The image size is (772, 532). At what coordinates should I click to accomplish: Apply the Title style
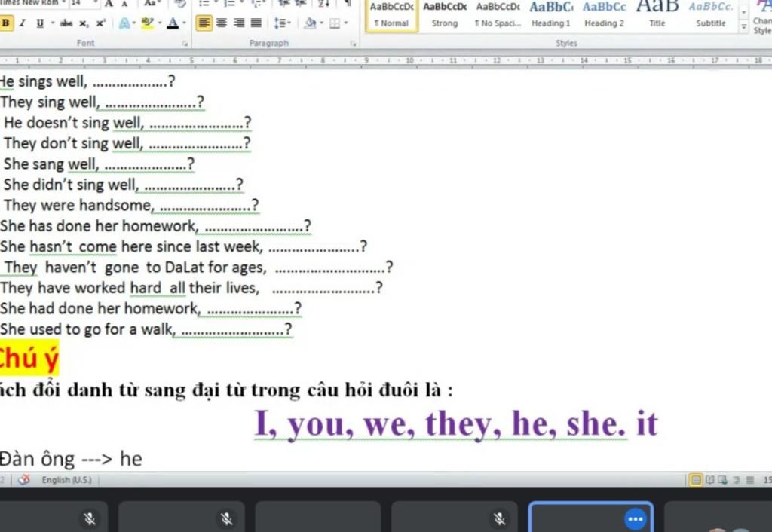coord(657,15)
